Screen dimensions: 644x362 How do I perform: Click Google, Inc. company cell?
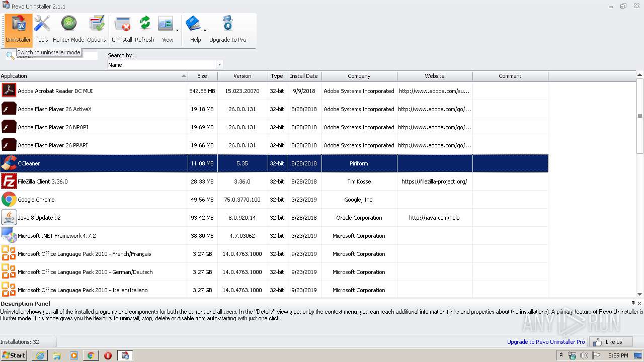(359, 200)
